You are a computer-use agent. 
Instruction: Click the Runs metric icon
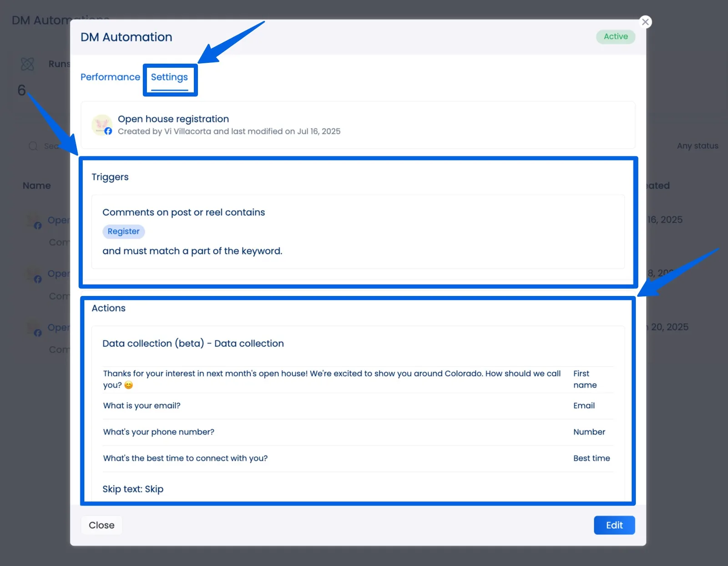(27, 64)
